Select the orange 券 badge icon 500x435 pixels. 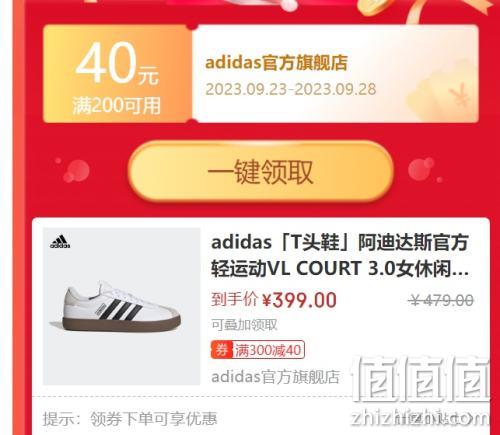pos(221,350)
